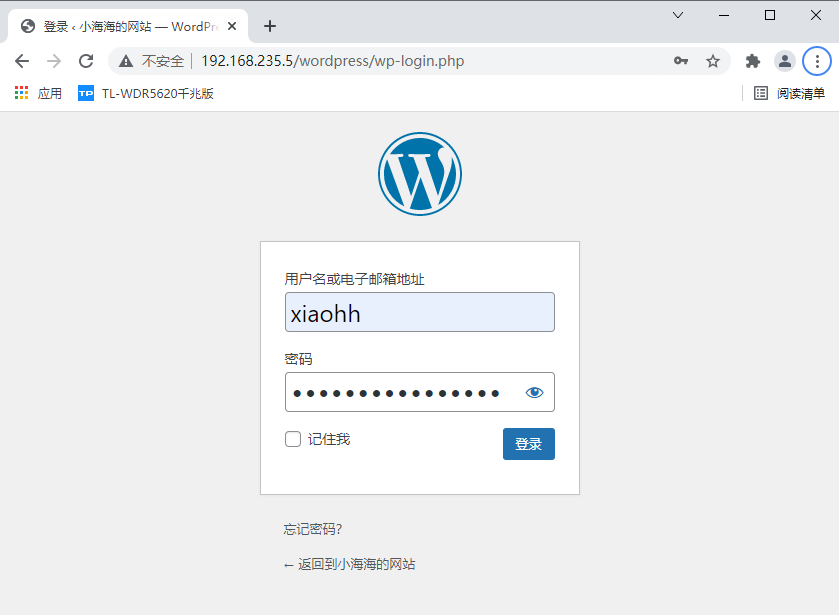Open the Chrome profile avatar
839x615 pixels.
pyautogui.click(x=785, y=61)
